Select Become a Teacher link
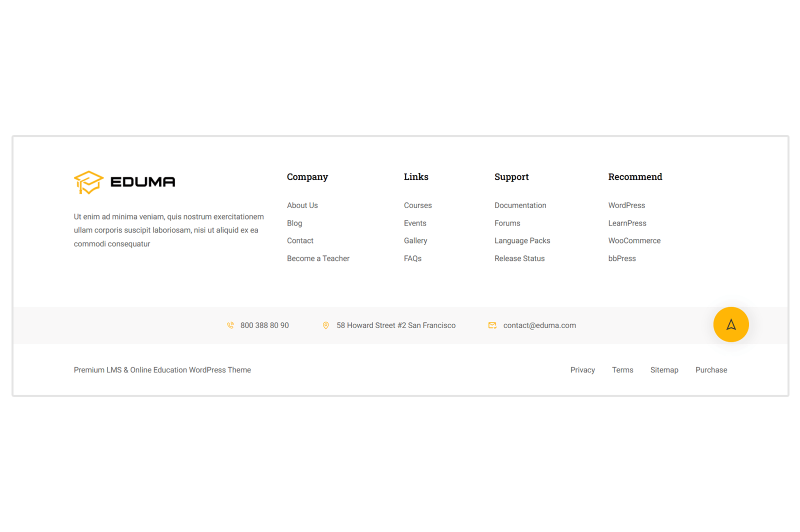The height and width of the screenshot is (532, 800). tap(318, 258)
